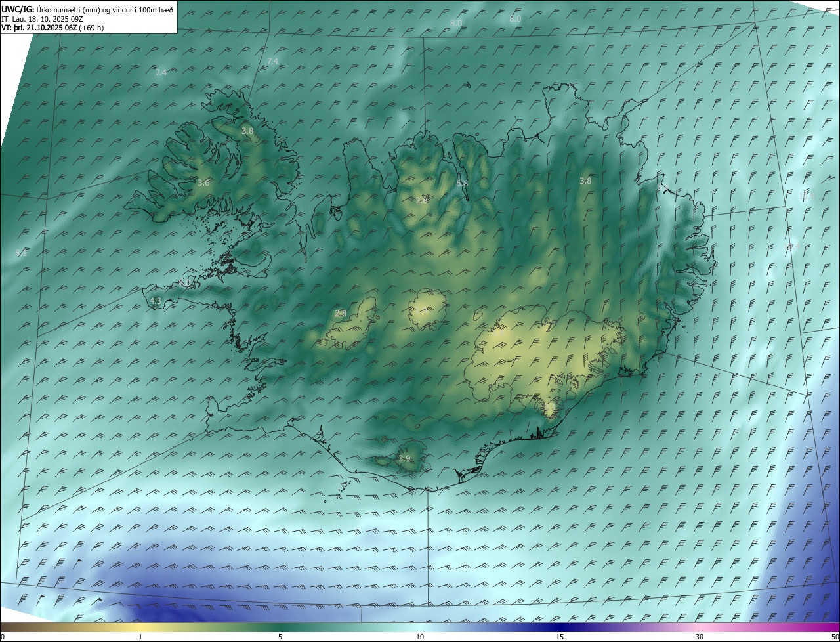Click the 3.9 value label near south coast
Viewport: 840px width, 642px height.
(404, 458)
